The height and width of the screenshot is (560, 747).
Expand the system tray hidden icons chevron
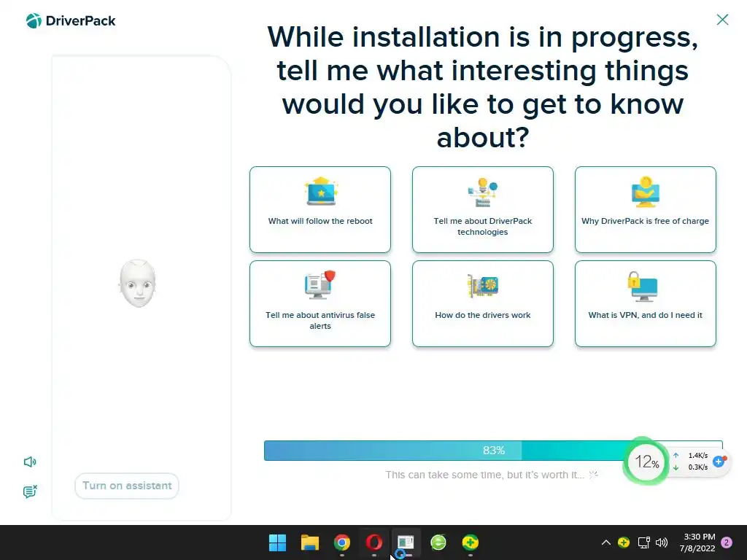(606, 542)
